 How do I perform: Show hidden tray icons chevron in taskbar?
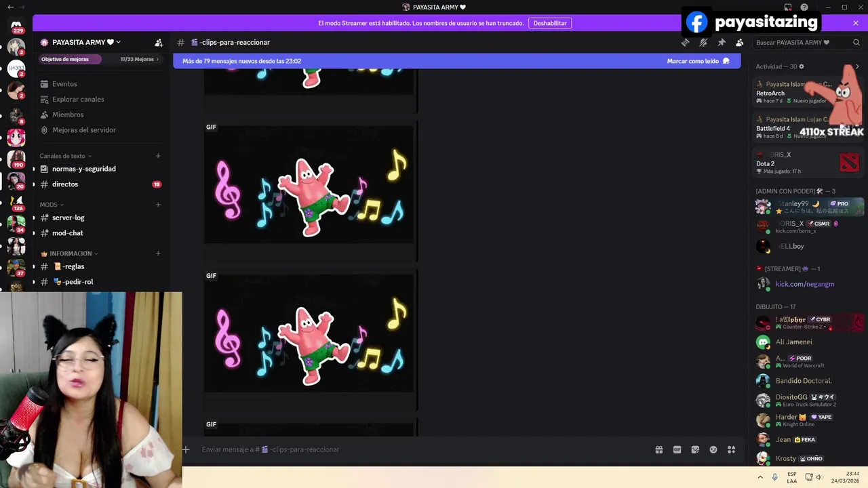tap(760, 477)
